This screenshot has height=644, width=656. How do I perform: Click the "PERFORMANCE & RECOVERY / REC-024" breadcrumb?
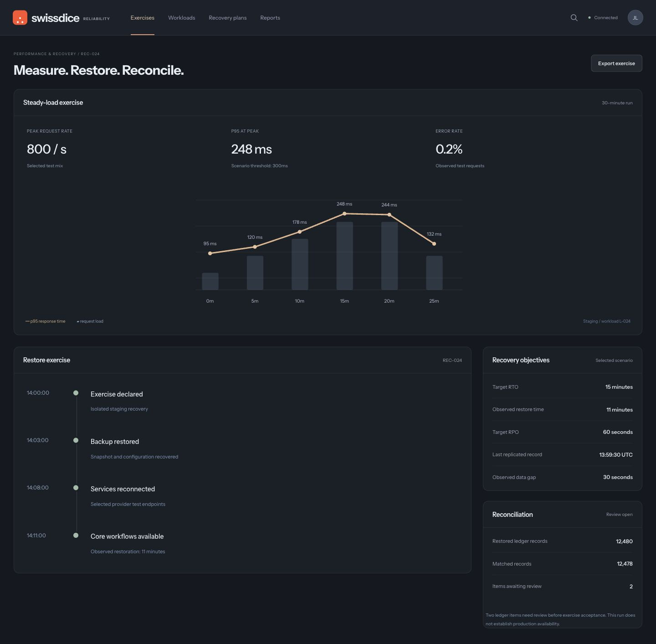pyautogui.click(x=56, y=54)
